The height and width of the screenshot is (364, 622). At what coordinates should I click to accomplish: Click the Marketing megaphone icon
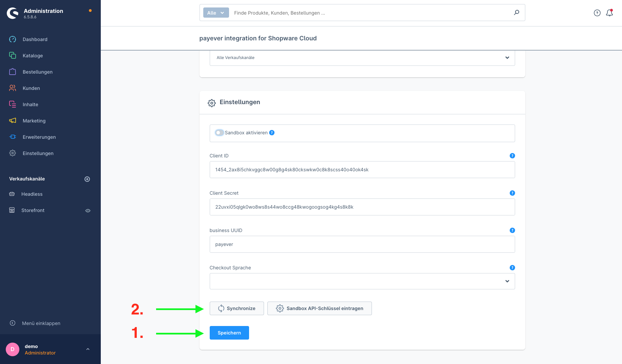(x=13, y=120)
